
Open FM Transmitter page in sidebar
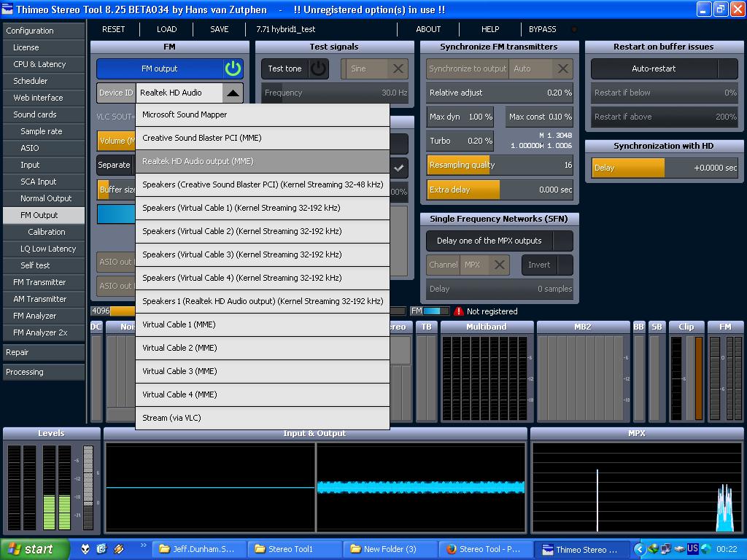point(43,282)
